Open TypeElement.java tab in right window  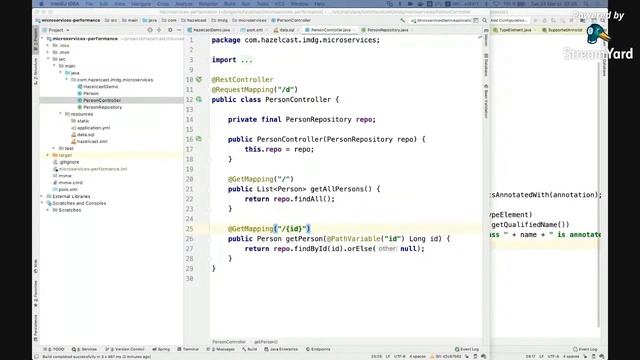click(512, 30)
